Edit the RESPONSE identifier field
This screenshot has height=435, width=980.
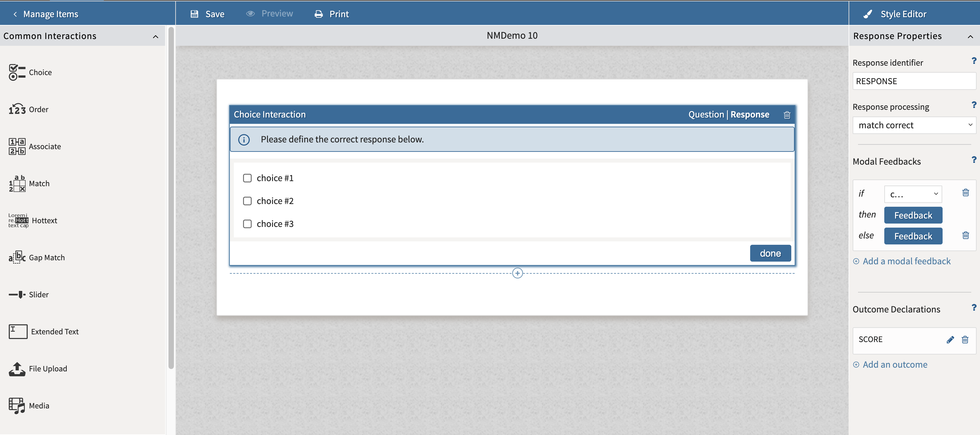914,81
